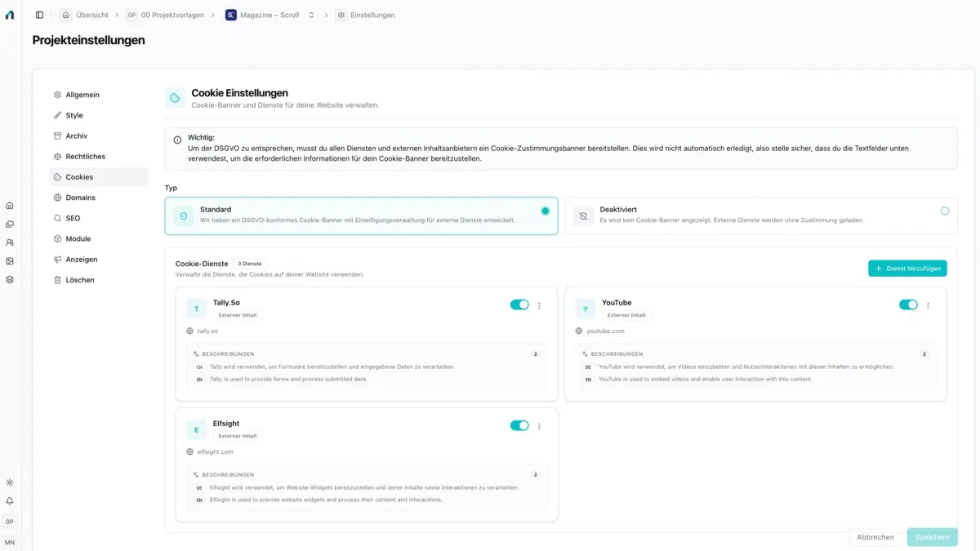Image resolution: width=980 pixels, height=551 pixels.
Task: Click the Dienst hinzufügen button
Action: (907, 269)
